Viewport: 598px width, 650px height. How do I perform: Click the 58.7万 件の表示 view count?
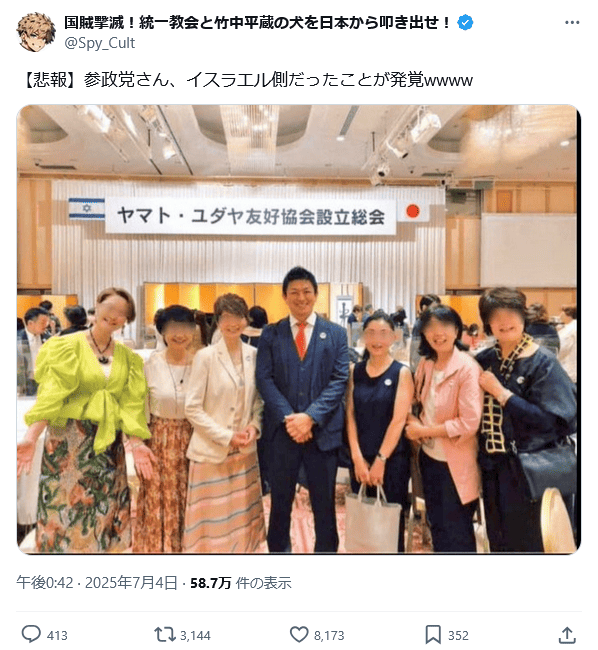pos(240,583)
